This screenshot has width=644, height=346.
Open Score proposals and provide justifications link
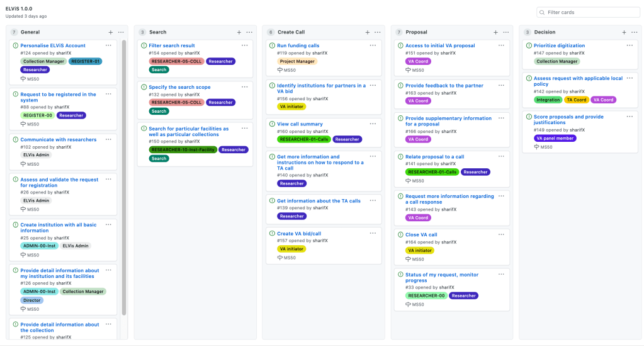coord(568,117)
